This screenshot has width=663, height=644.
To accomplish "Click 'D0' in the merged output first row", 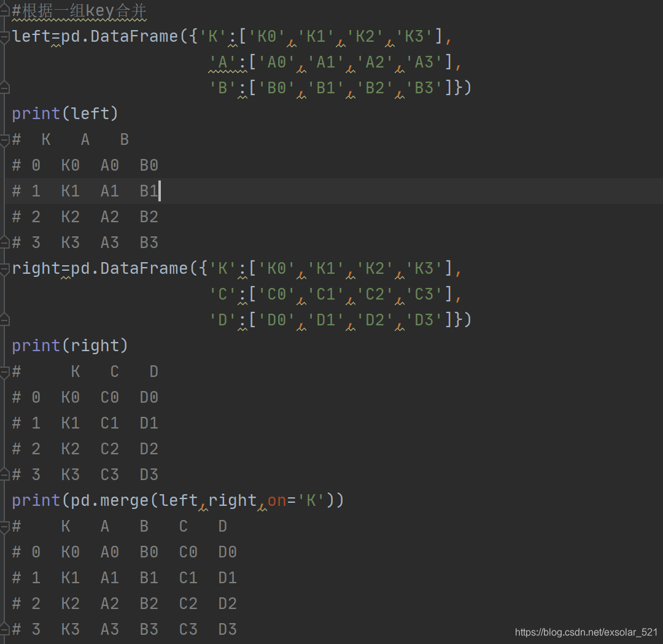I will (228, 553).
